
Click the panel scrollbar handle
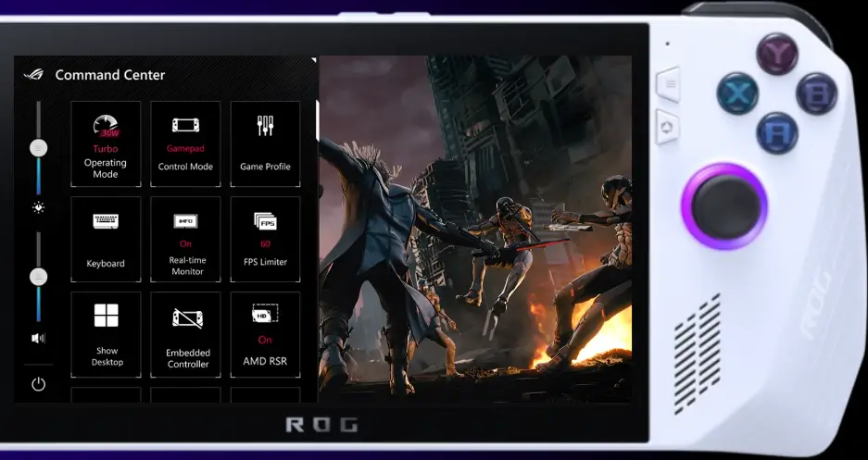317,120
